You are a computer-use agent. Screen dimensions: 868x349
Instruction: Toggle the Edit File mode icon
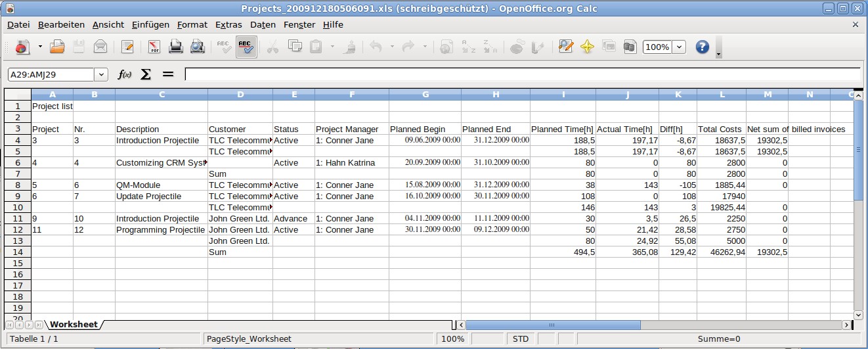127,47
